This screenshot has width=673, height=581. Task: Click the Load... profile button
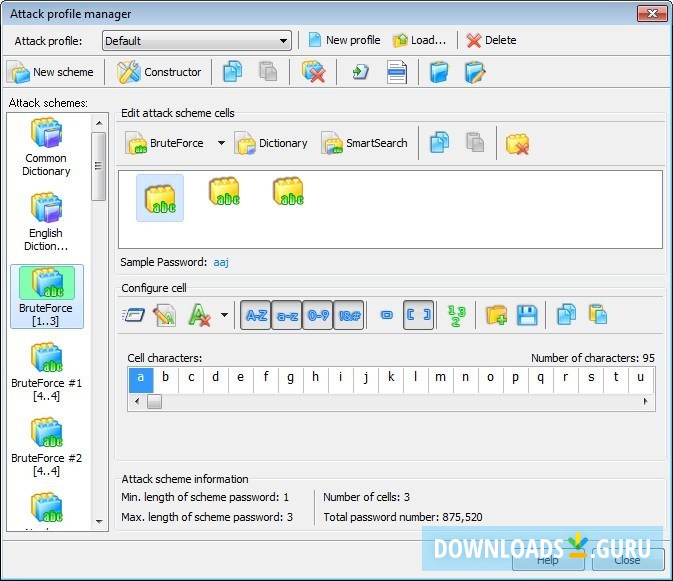pyautogui.click(x=420, y=40)
